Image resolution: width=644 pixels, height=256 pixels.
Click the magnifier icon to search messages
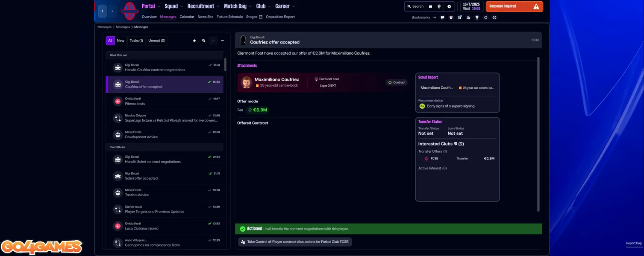204,41
